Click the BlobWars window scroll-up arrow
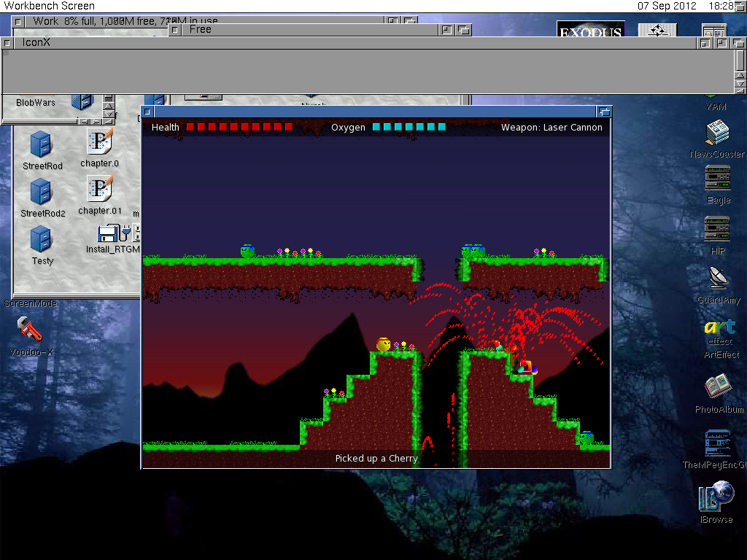The width and height of the screenshot is (747, 560). [109, 106]
